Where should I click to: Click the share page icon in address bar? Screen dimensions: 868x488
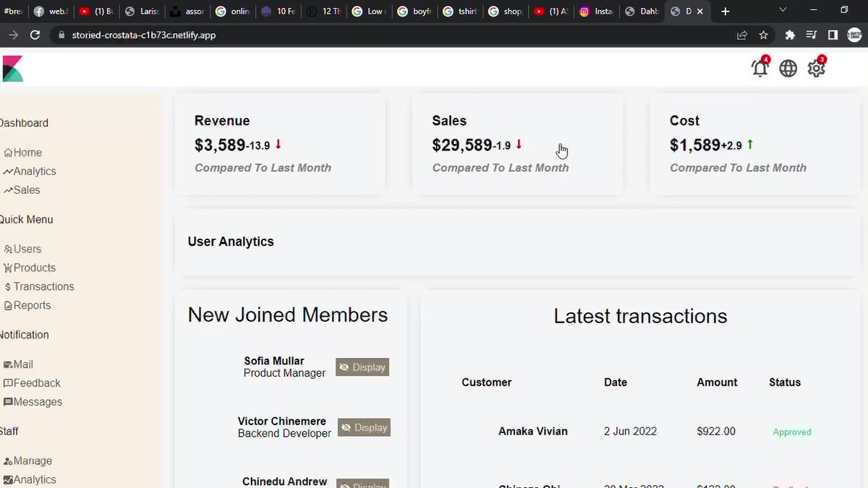pyautogui.click(x=741, y=35)
